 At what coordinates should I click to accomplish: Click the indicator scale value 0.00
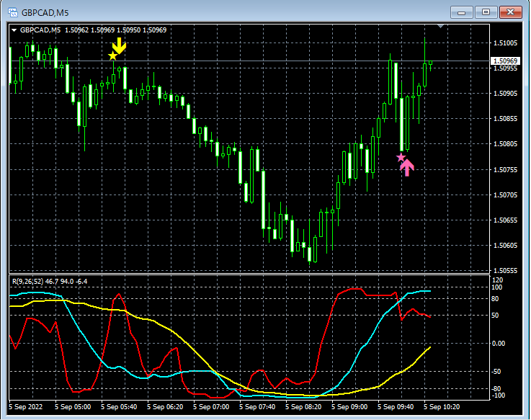click(498, 344)
